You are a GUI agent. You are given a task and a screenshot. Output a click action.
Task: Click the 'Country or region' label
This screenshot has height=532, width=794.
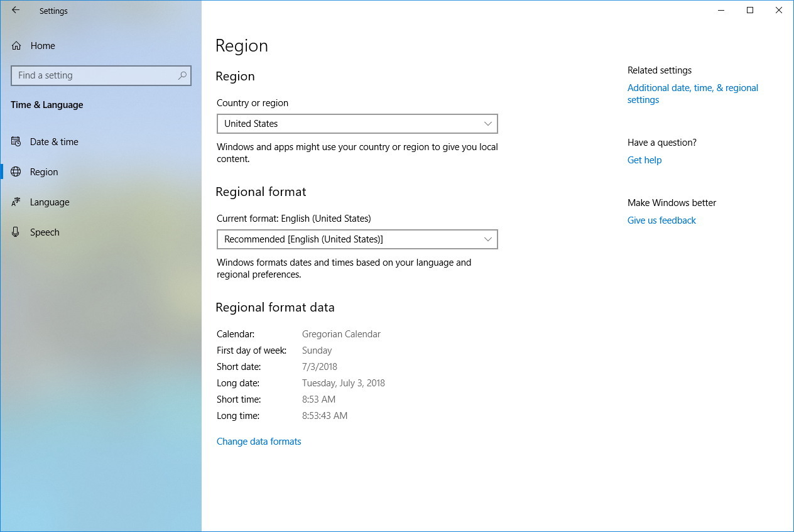click(x=253, y=103)
